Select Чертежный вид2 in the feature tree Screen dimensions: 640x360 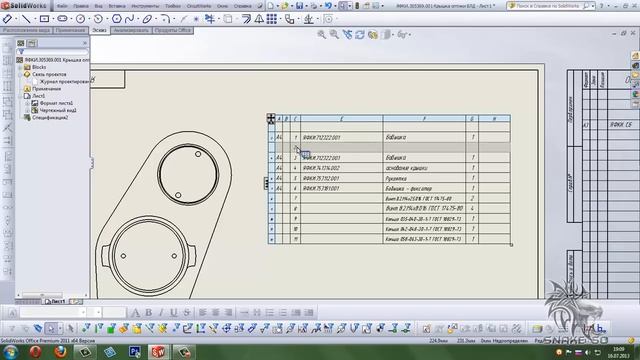click(x=58, y=110)
